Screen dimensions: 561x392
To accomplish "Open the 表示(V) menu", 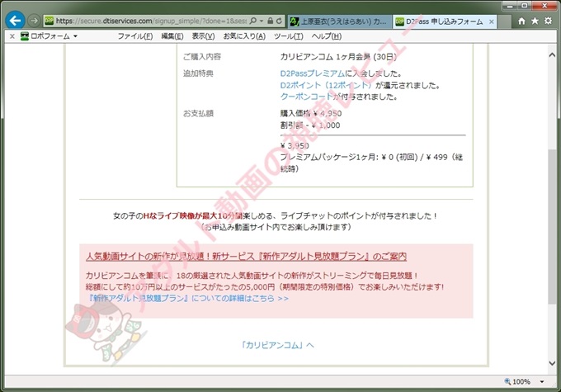I will click(203, 36).
